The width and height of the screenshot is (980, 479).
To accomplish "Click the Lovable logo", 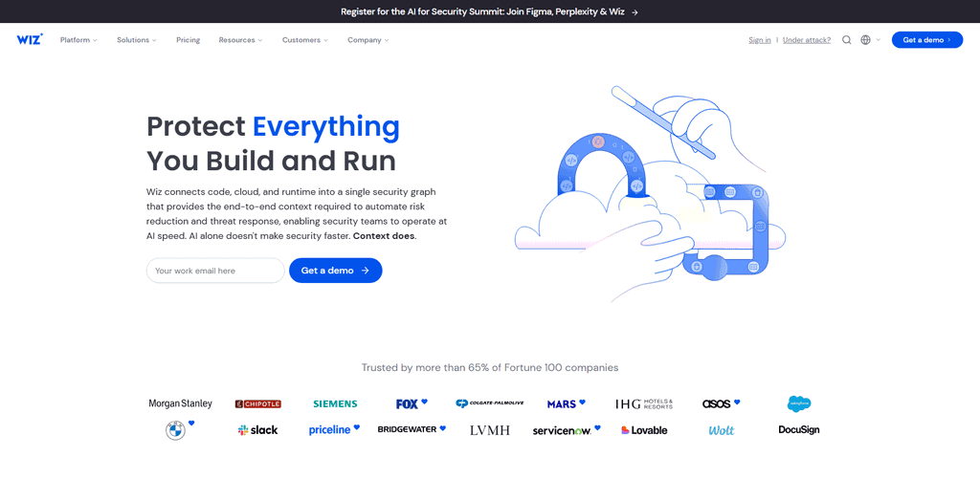I will click(x=644, y=430).
